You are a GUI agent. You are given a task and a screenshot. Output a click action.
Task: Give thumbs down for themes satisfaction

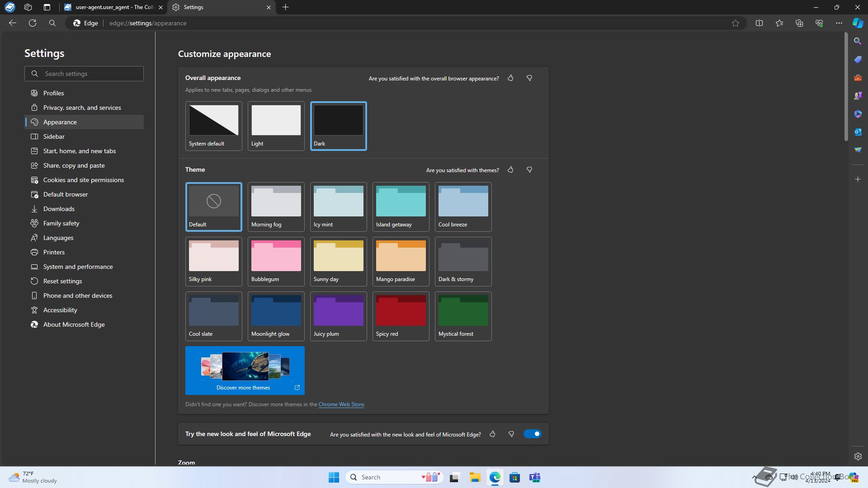coord(529,170)
